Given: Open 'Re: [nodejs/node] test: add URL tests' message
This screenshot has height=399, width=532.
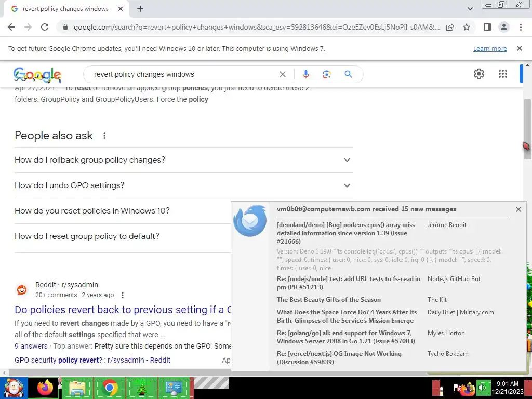Looking at the screenshot, I should pos(349,283).
